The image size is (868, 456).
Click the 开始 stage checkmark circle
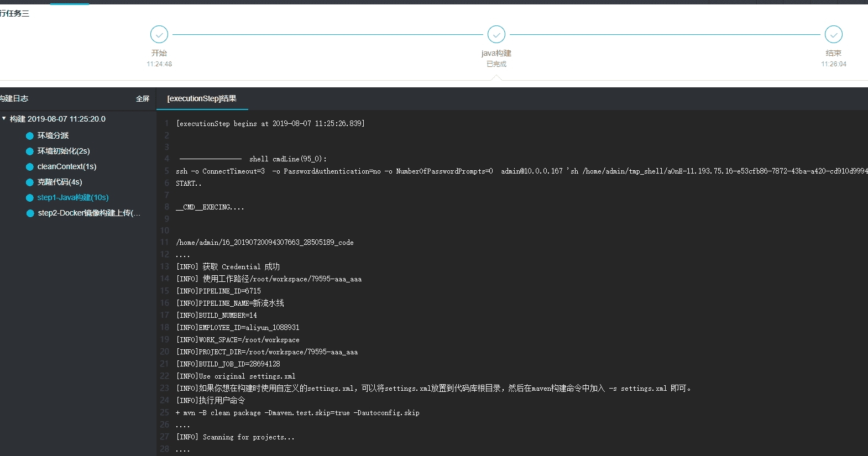(x=159, y=34)
